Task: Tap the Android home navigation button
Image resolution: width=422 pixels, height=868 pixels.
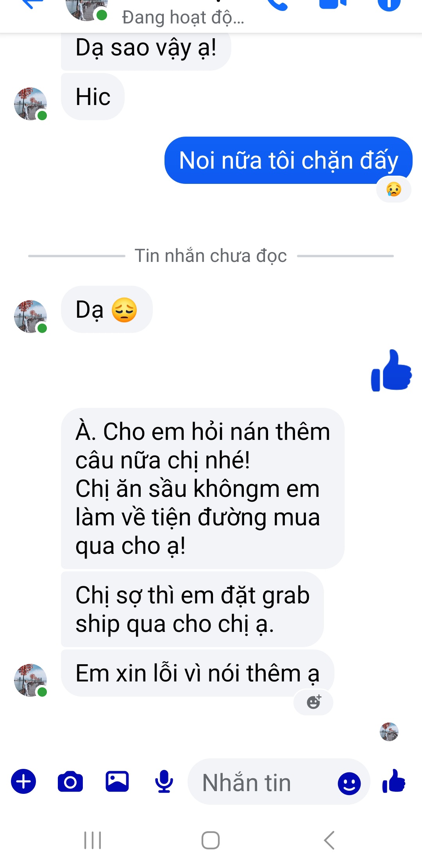Action: pyautogui.click(x=211, y=840)
